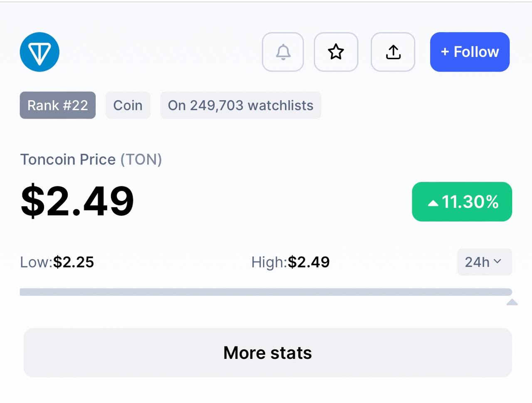Click the Rank #22 badge
This screenshot has width=532, height=403.
pos(58,105)
